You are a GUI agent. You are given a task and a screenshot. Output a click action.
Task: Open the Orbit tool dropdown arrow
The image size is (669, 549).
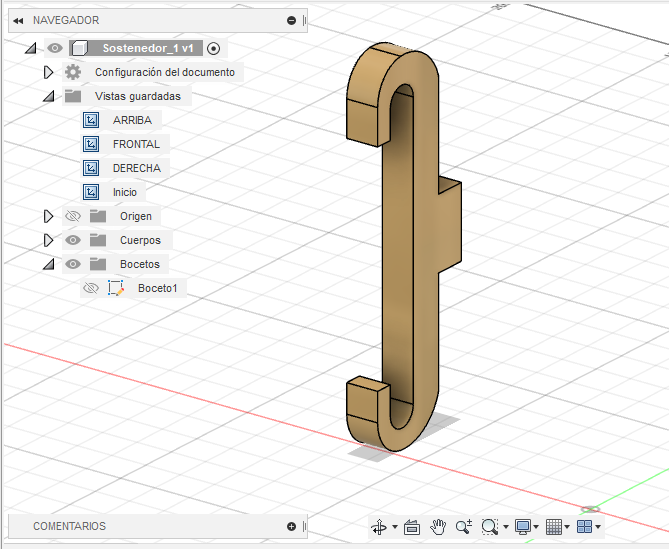[395, 527]
